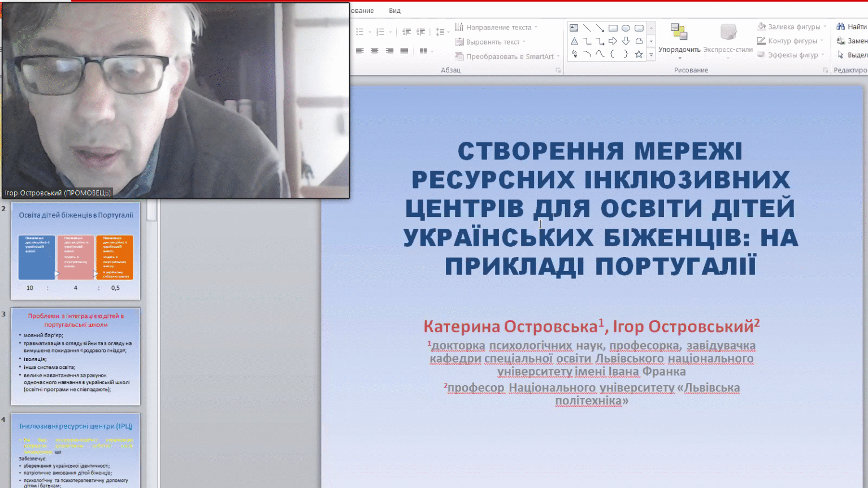Click the bulleted list icon

click(360, 32)
